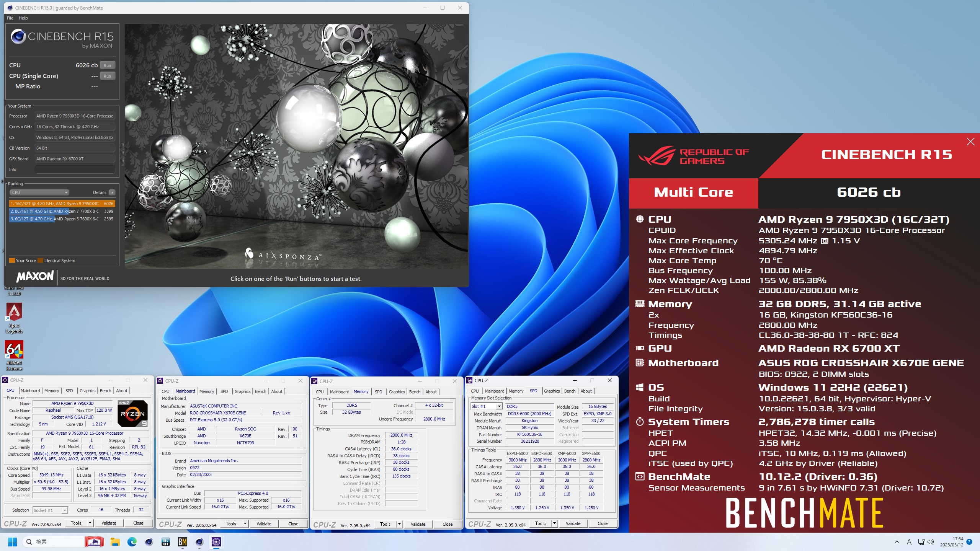Click Validate in the CPU-Z SPD window
The height and width of the screenshot is (551, 980).
pos(573,523)
